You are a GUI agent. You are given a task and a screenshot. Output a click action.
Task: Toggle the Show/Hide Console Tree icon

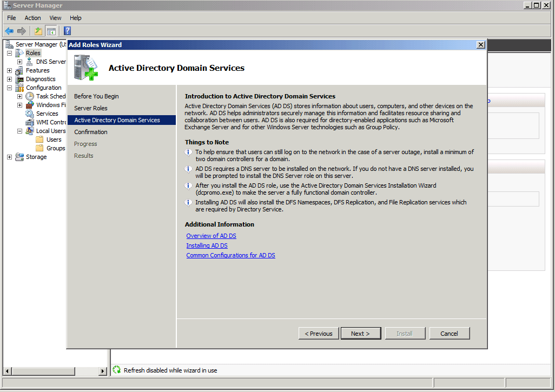click(51, 31)
